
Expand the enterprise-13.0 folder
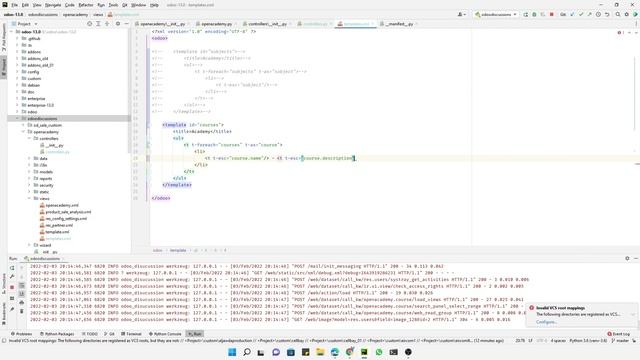18,105
